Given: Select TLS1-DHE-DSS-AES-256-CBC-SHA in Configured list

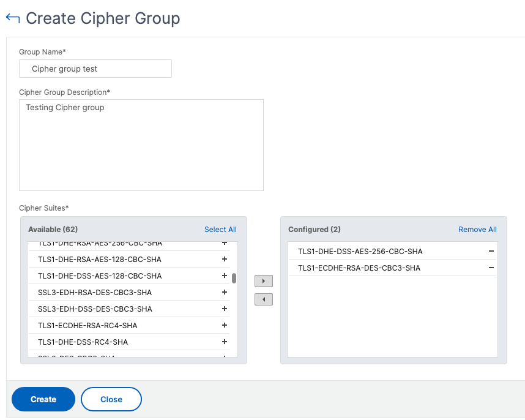Looking at the screenshot, I should pyautogui.click(x=392, y=251).
